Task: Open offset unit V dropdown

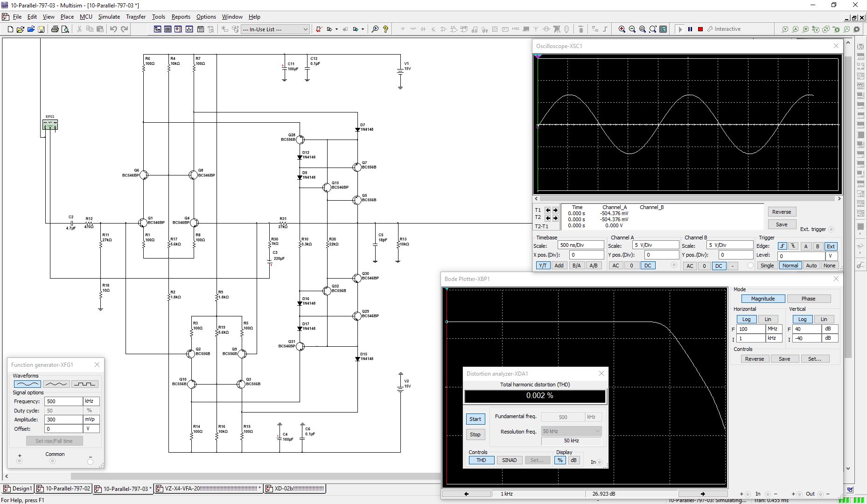Action: point(91,429)
